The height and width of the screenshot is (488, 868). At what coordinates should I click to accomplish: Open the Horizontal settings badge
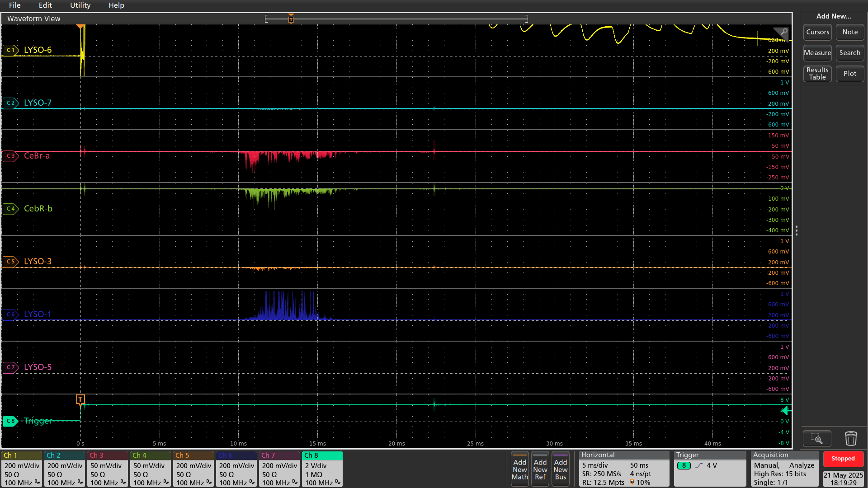click(623, 469)
